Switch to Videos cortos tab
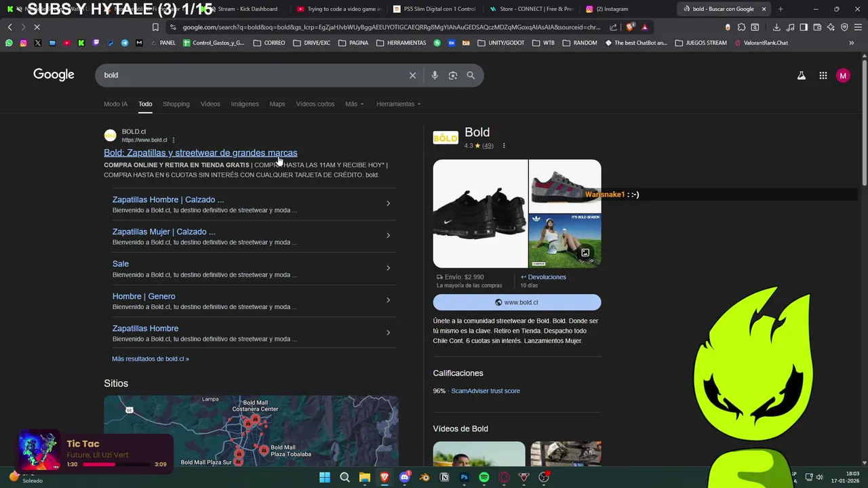The width and height of the screenshot is (868, 488). click(x=315, y=104)
